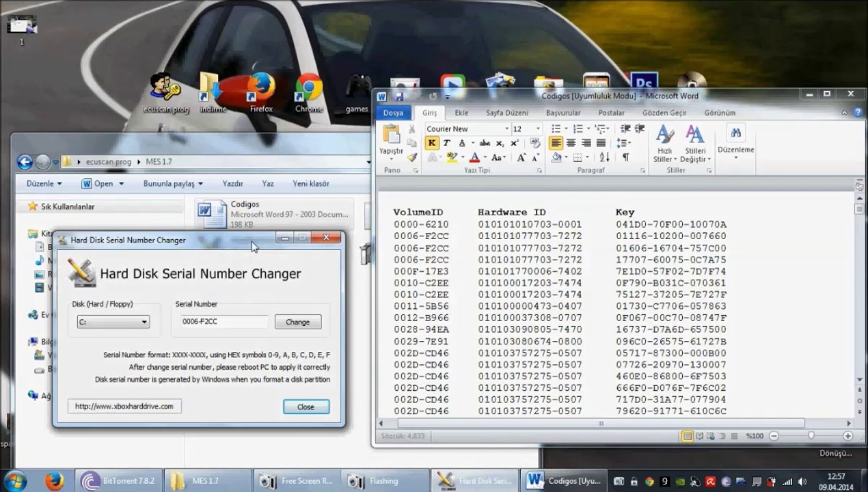Switch to the Gözden Geçir tab

click(664, 113)
